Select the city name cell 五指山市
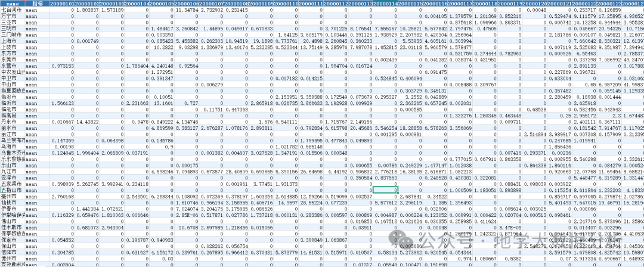 coord(13,190)
